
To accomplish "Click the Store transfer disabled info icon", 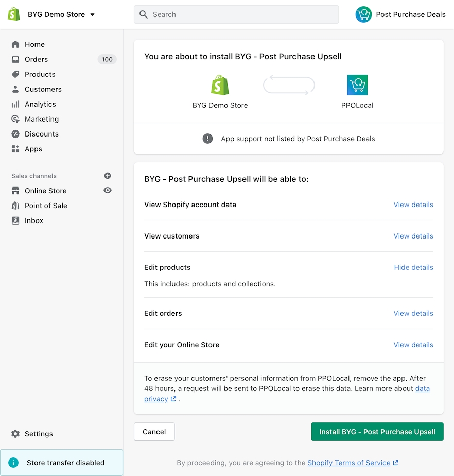I will 14,463.
